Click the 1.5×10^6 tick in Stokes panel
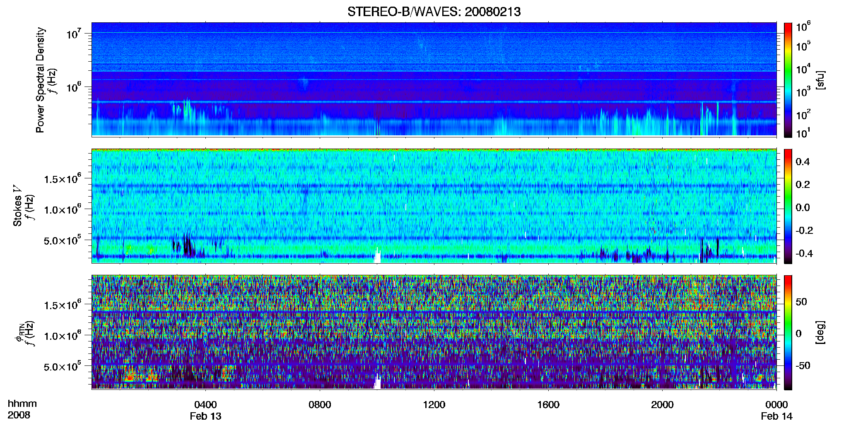The height and width of the screenshot is (447, 868). coord(62,179)
